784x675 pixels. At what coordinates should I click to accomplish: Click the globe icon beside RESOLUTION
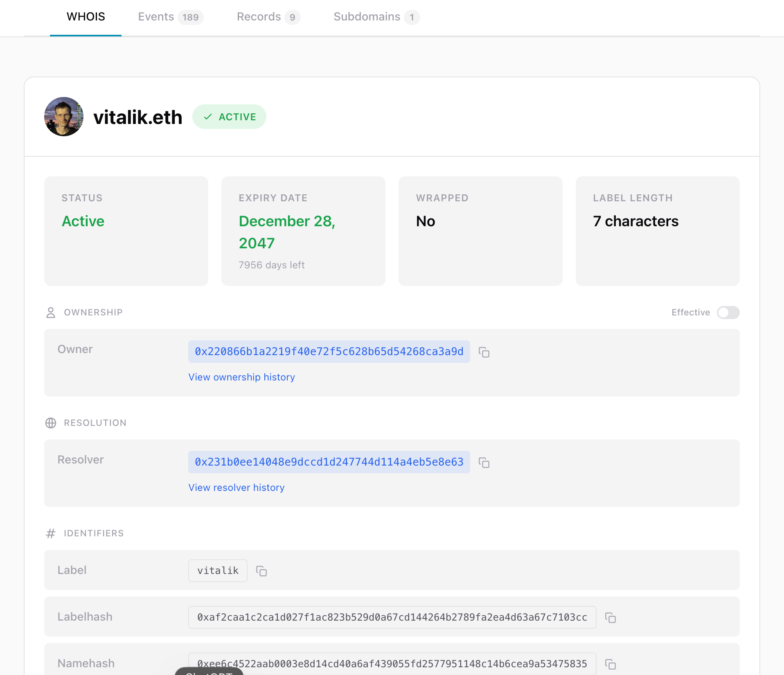tap(51, 423)
